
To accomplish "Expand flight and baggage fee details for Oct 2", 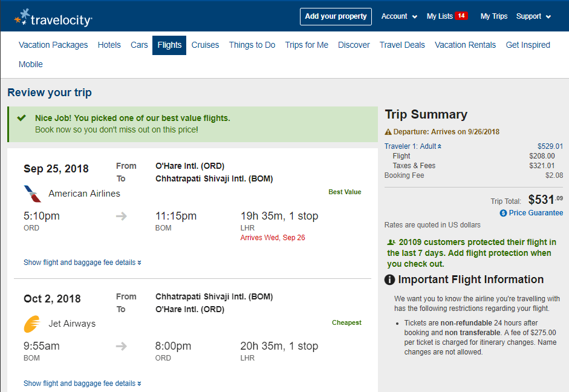I will pyautogui.click(x=82, y=383).
